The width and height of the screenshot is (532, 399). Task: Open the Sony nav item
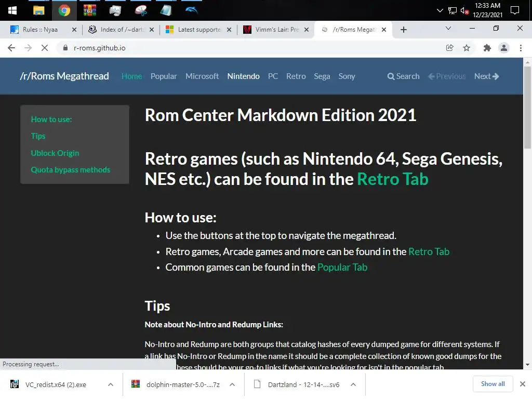click(x=347, y=76)
